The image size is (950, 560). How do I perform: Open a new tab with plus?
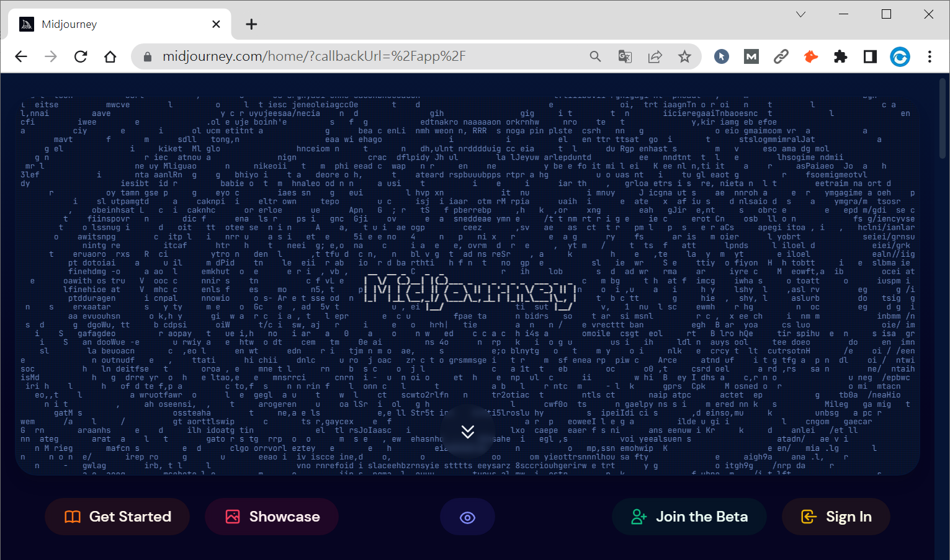pos(251,24)
